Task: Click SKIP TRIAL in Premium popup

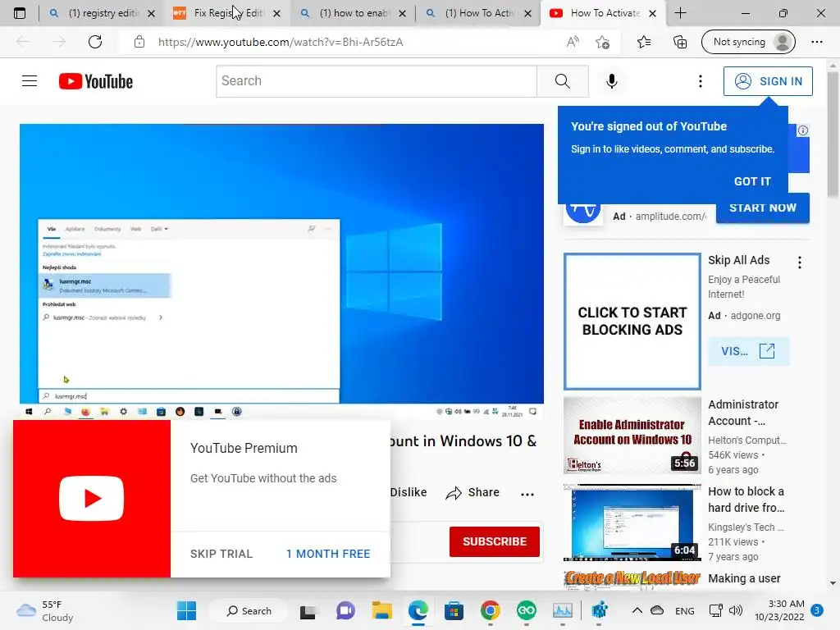Action: click(221, 554)
